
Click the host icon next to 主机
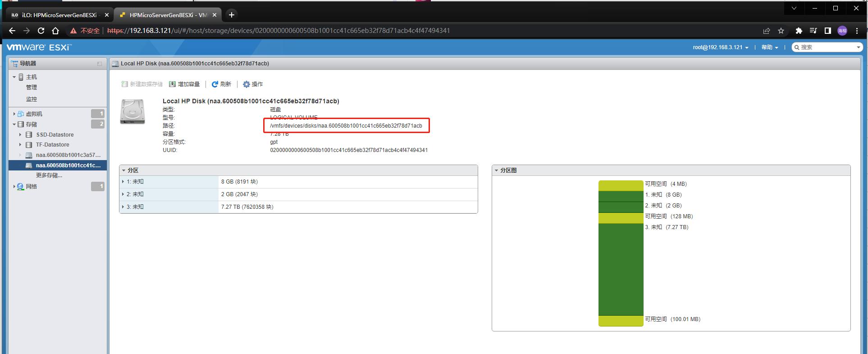pos(21,77)
